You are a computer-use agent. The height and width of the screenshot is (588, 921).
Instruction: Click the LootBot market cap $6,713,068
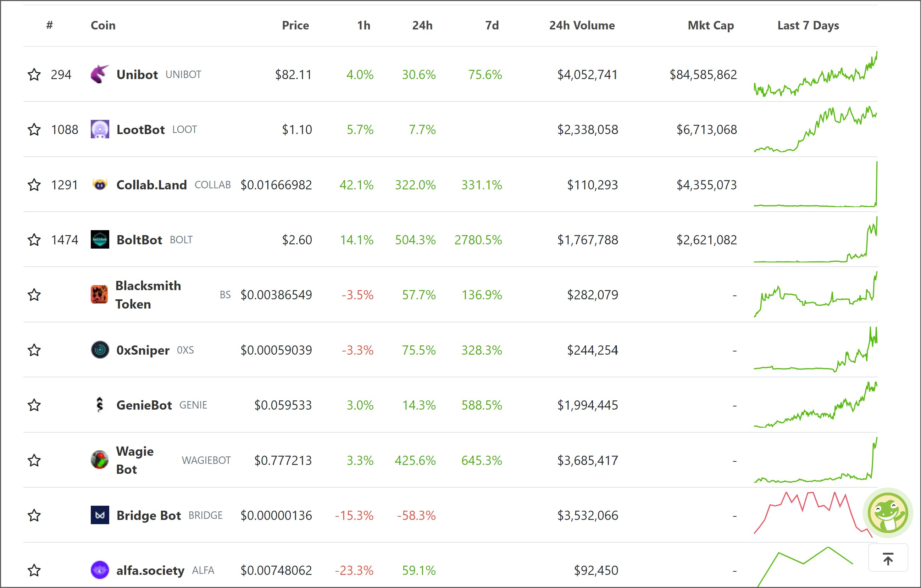click(x=706, y=129)
